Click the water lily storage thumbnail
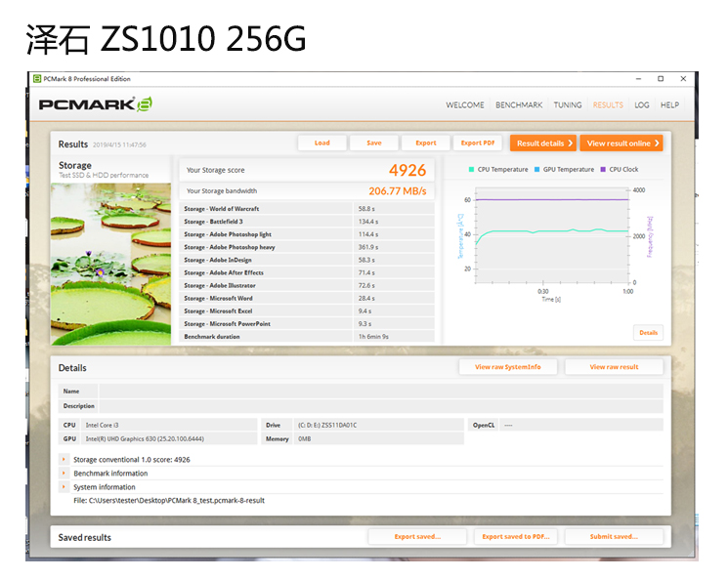The width and height of the screenshot is (728, 579). point(110,264)
